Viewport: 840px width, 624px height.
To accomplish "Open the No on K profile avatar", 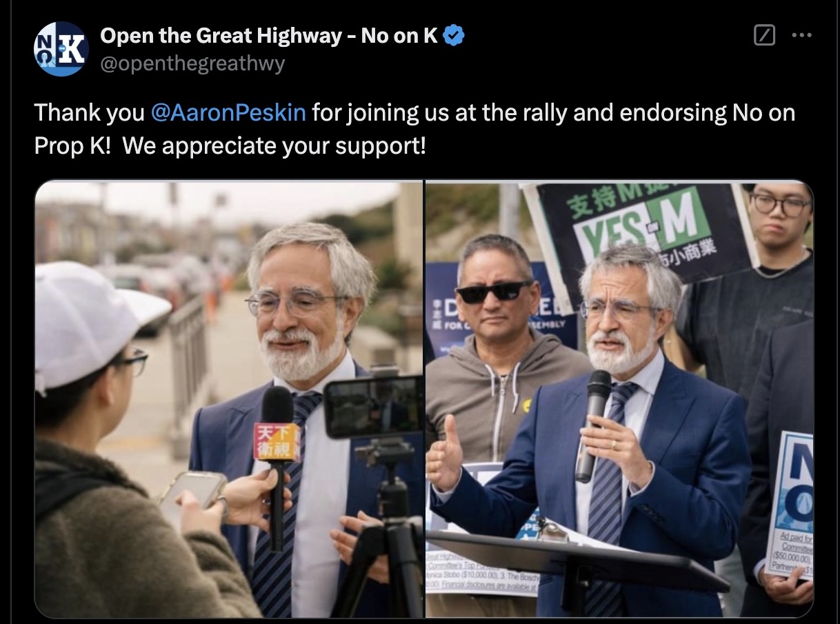I will tap(61, 48).
